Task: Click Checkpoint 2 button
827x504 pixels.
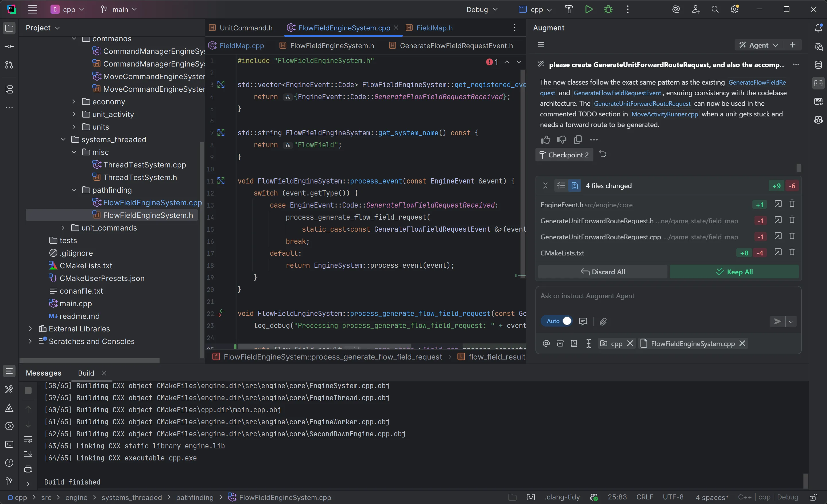Action: tap(564, 155)
